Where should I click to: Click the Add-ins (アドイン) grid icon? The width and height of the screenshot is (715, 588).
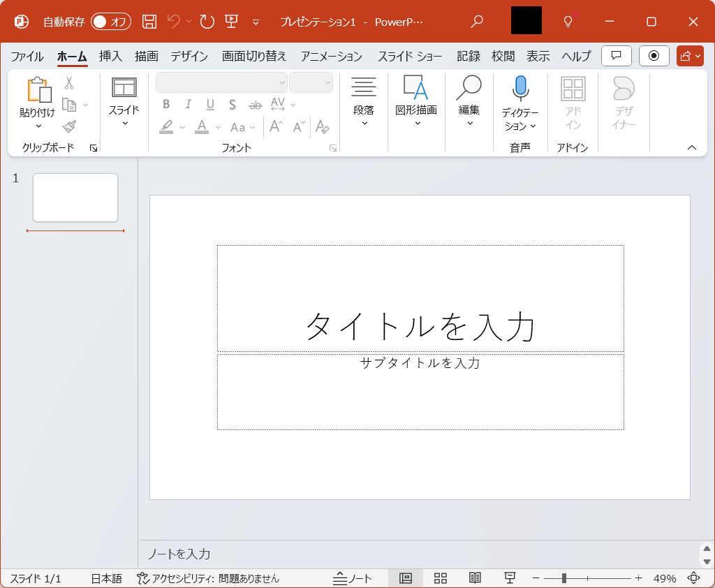573,89
